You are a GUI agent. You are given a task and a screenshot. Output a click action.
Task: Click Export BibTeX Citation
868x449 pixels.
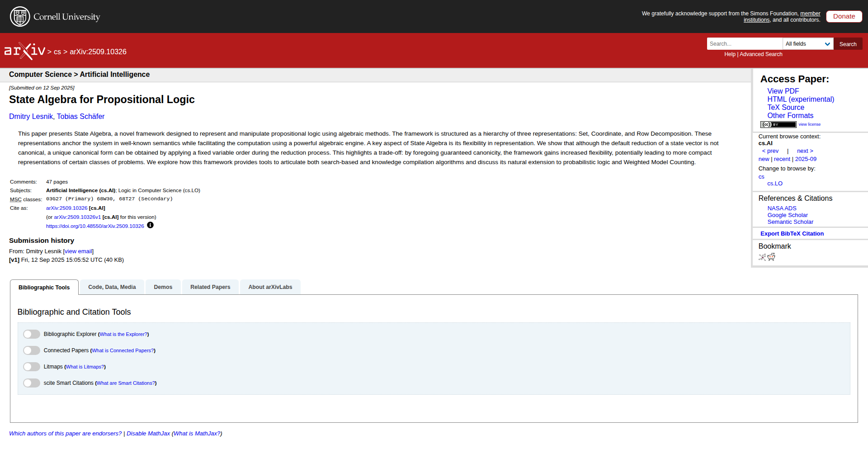(792, 234)
